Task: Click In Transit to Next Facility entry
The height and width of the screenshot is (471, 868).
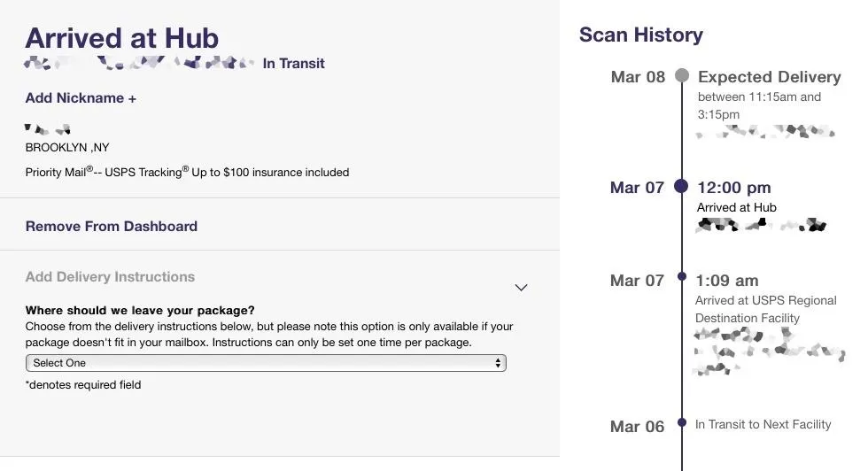Action: [763, 424]
